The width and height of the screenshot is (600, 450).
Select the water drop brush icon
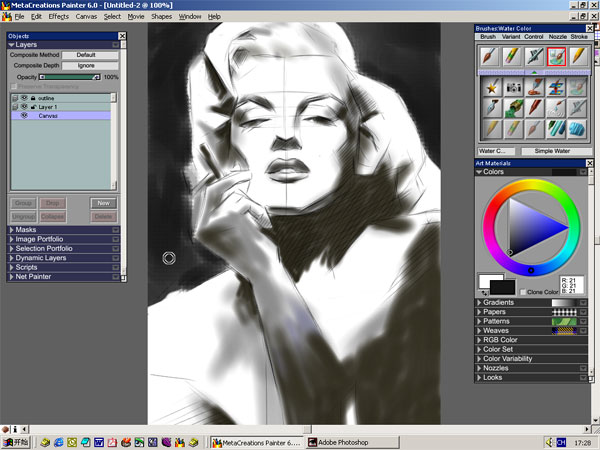click(x=556, y=108)
